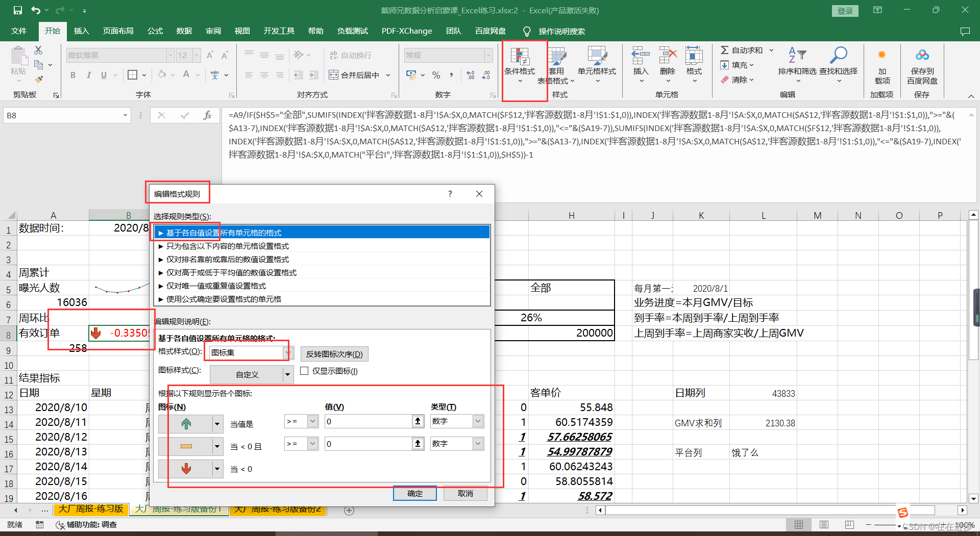980x536 pixels.
Task: Click the OK (确定) button
Action: pyautogui.click(x=415, y=494)
